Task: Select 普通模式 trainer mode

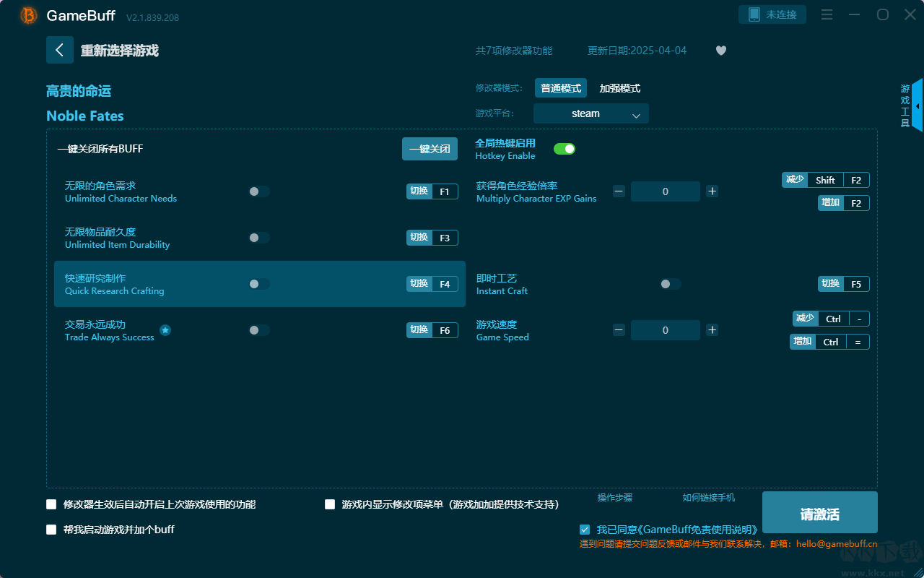Action: (561, 88)
